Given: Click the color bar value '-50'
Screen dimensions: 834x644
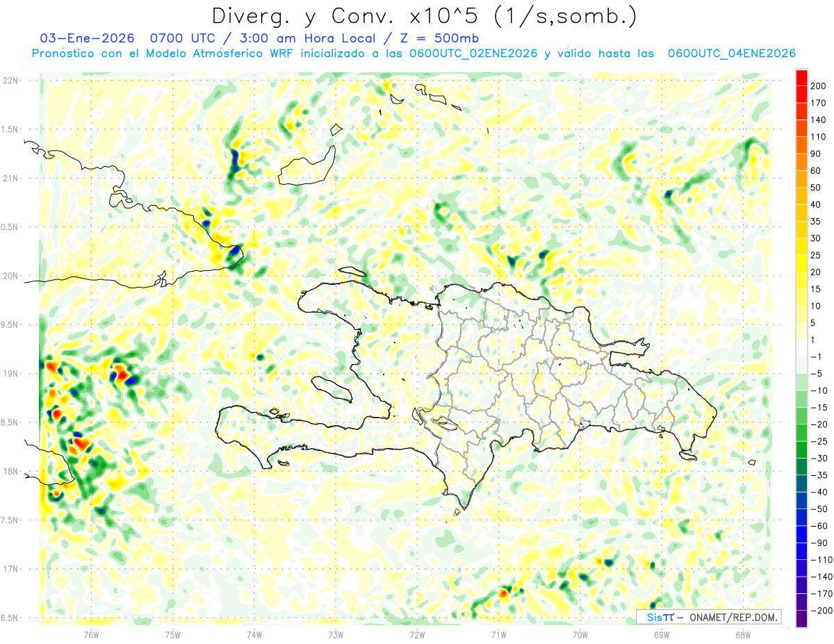Looking at the screenshot, I should 819,509.
